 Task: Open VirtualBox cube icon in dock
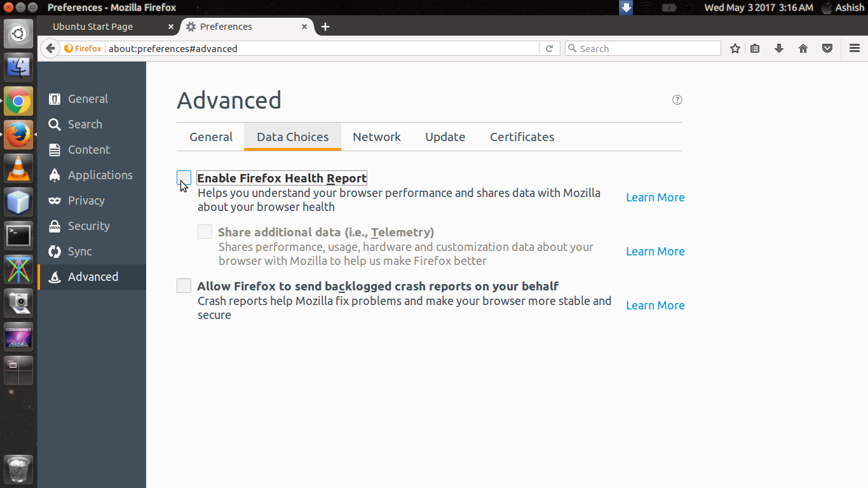[18, 202]
